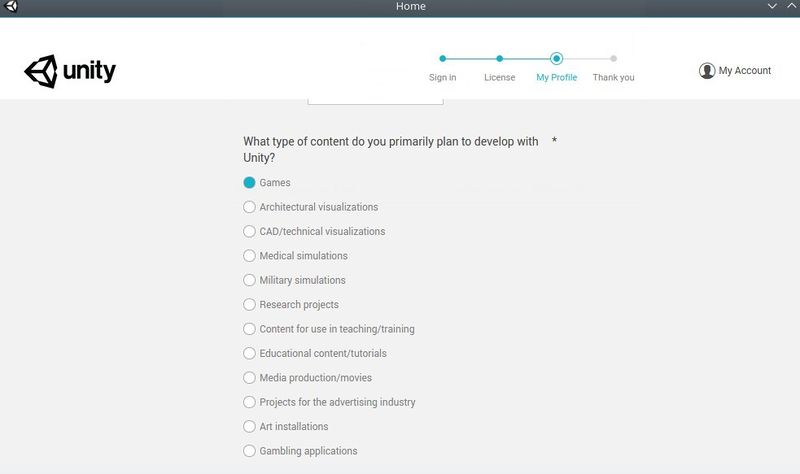This screenshot has height=474, width=800.
Task: Click the My Profile step circle
Action: pos(557,59)
